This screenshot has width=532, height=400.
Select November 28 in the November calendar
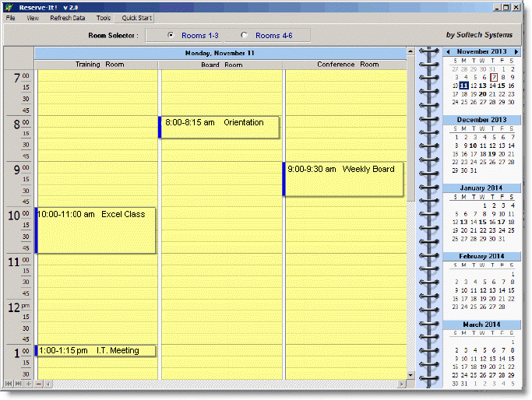tap(492, 102)
